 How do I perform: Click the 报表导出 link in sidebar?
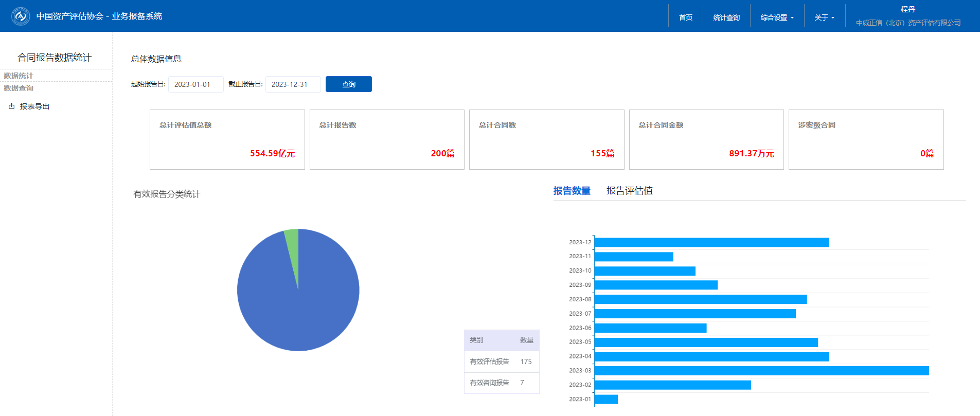tap(34, 106)
